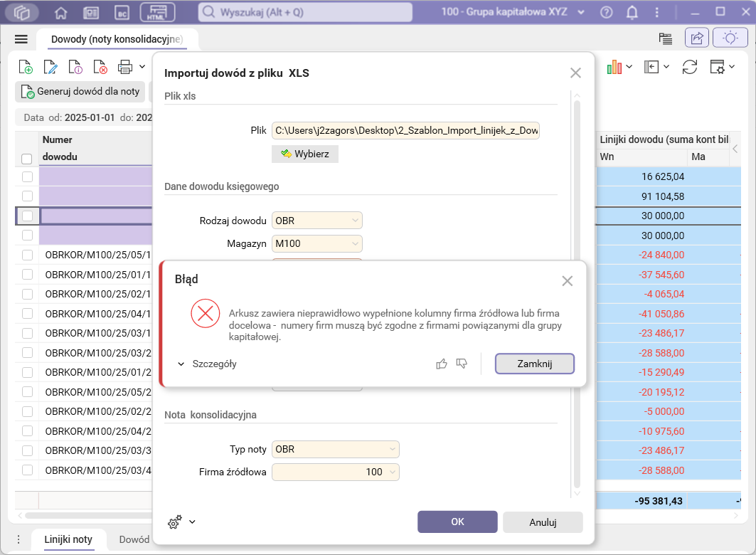Open the company selector 100 - Grupa kapitałowa XYZ
Viewport: 756px width, 555px height.
tap(513, 12)
